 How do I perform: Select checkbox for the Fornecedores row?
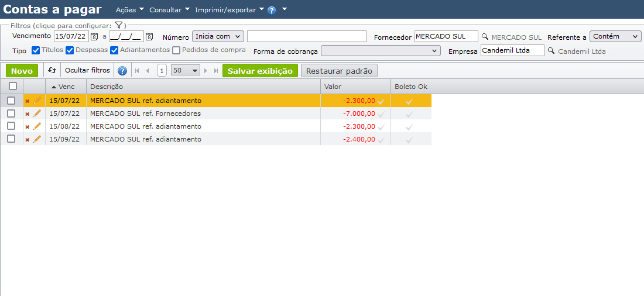click(11, 113)
